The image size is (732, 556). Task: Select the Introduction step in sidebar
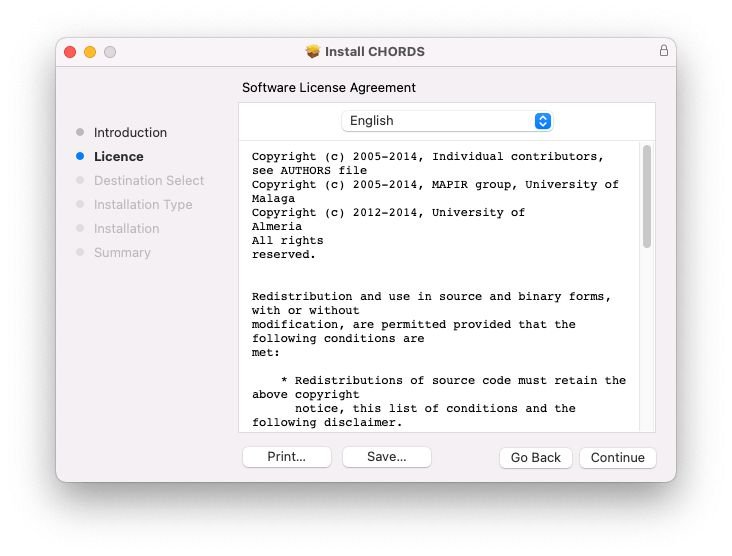point(130,133)
